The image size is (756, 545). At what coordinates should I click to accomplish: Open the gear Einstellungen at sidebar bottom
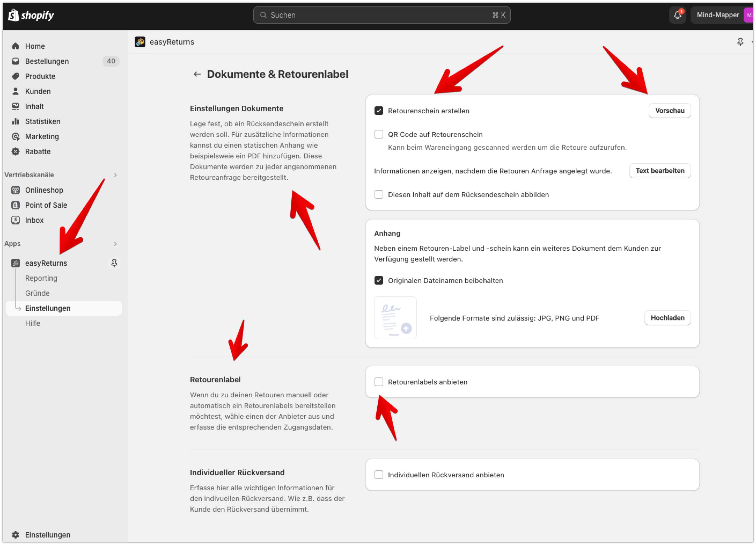tap(47, 535)
